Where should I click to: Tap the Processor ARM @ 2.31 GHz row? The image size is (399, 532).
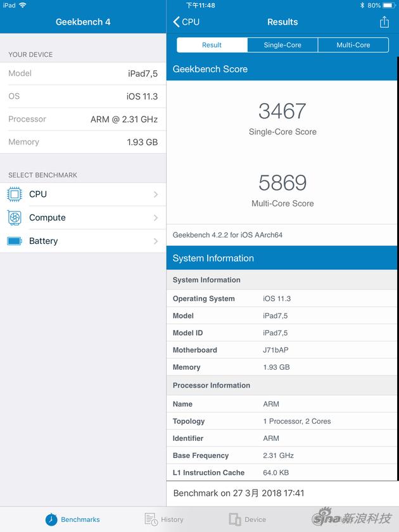tap(83, 119)
